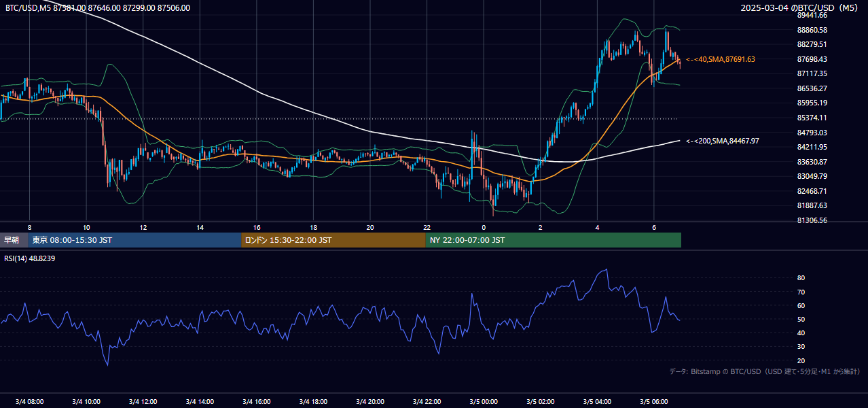The height and width of the screenshot is (408, 868).
Task: Select the 40 SMA label reading 87691.63
Action: (x=721, y=60)
